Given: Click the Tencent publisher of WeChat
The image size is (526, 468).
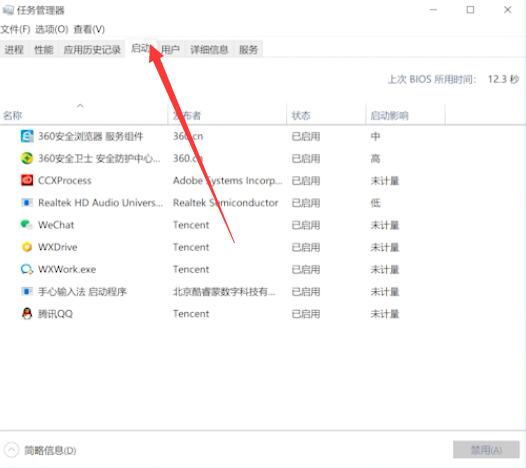Looking at the screenshot, I should [191, 225].
